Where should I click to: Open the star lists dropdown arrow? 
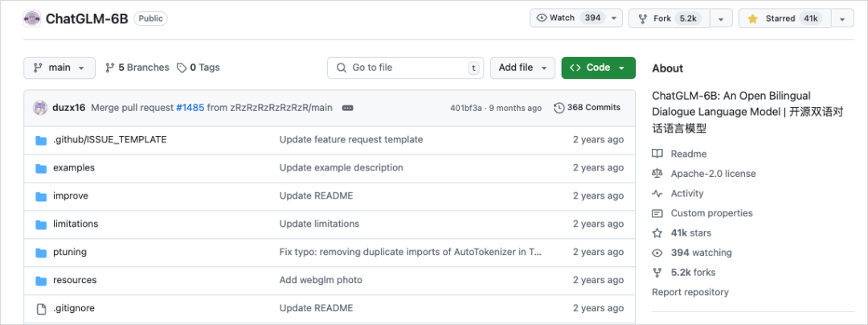[841, 19]
